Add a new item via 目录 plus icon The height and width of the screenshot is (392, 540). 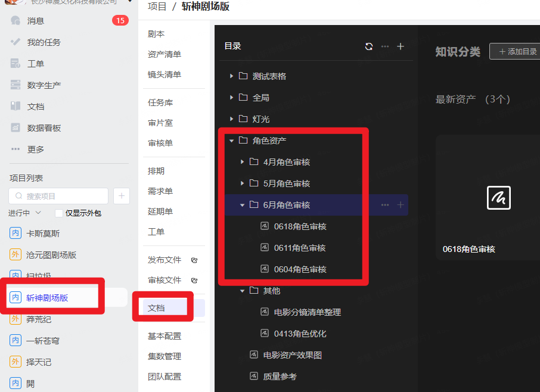tap(401, 46)
